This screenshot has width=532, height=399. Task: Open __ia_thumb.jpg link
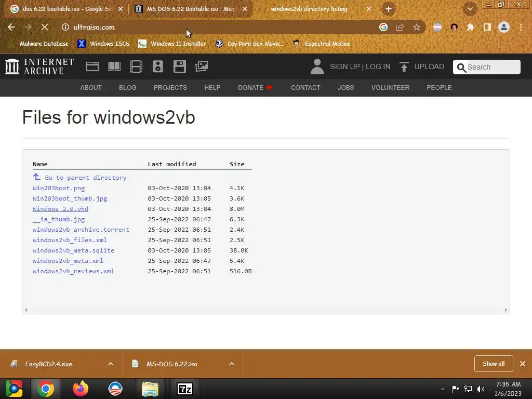click(59, 219)
